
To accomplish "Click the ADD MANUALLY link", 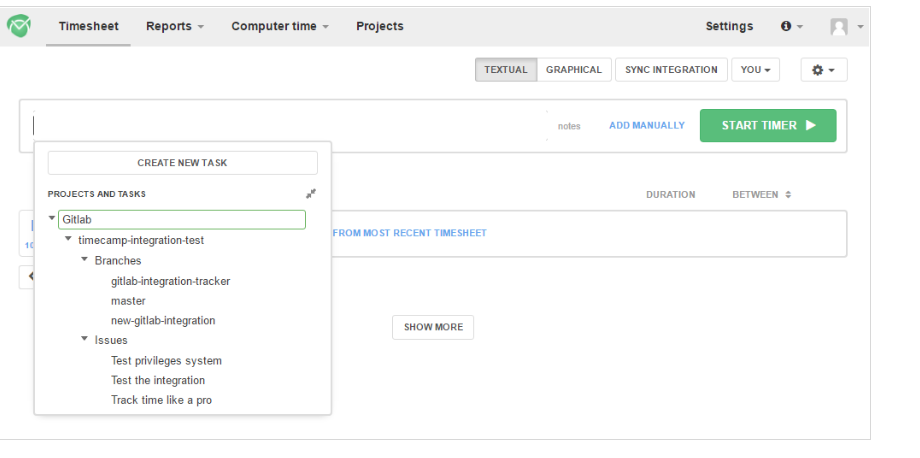I will (647, 125).
